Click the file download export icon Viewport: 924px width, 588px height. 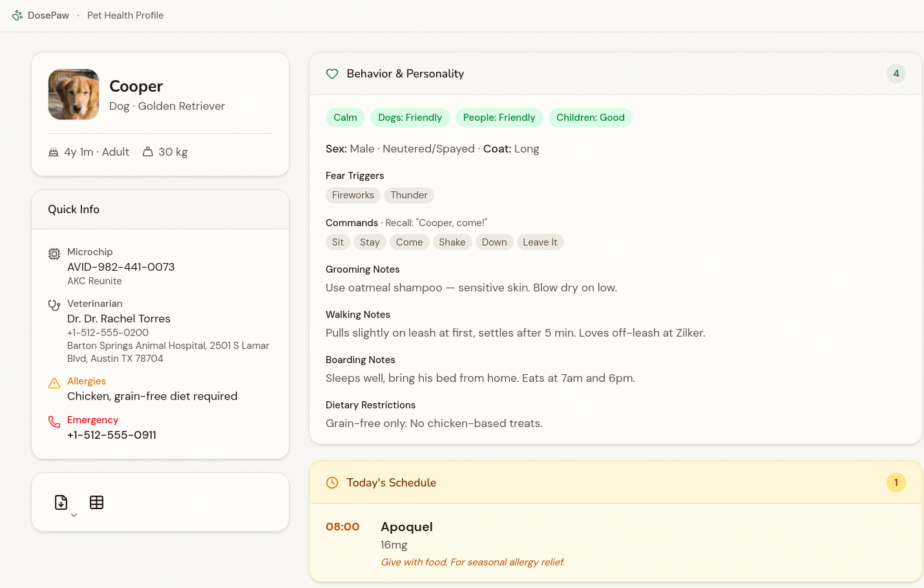point(61,502)
